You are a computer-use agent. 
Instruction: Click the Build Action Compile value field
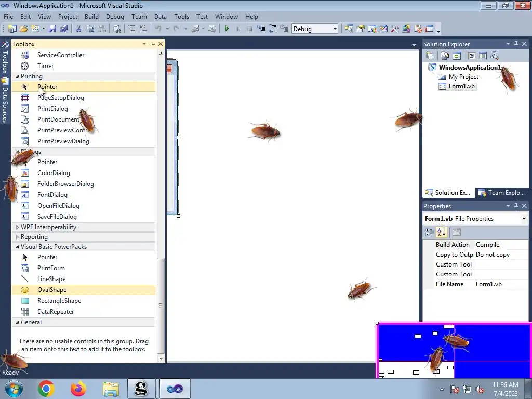pyautogui.click(x=501, y=245)
